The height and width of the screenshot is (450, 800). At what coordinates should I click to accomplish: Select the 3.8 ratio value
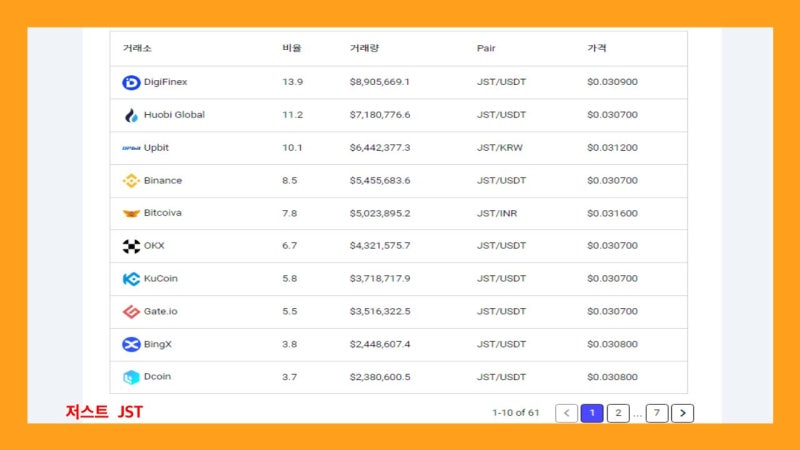point(289,344)
